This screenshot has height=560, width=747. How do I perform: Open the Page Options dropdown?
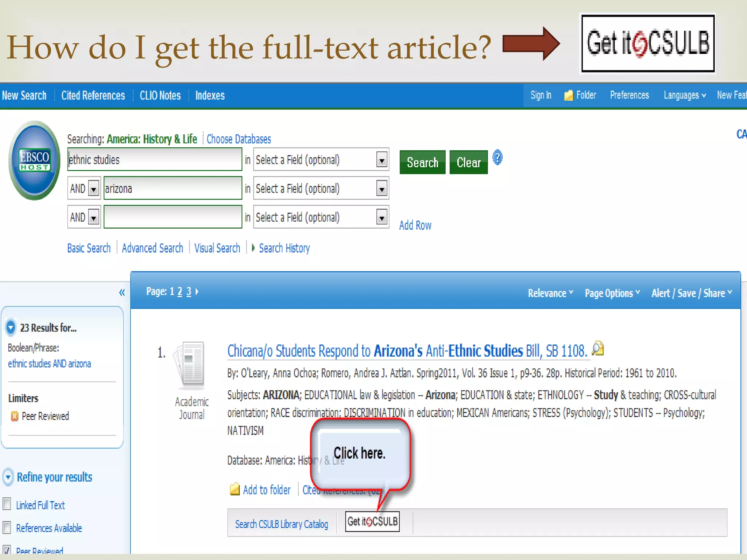pos(612,293)
